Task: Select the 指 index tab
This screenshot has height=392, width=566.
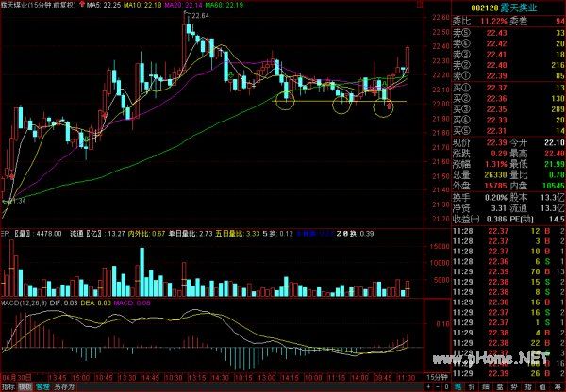Action: click(529, 387)
